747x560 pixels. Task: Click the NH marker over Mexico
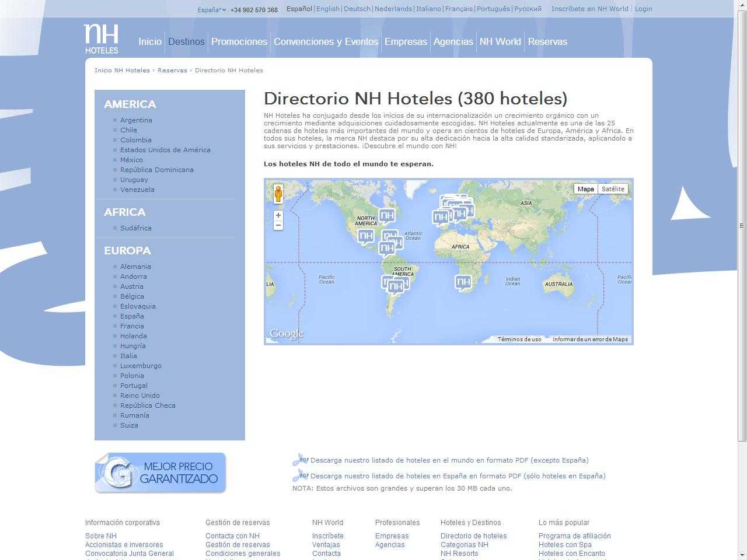coord(365,236)
